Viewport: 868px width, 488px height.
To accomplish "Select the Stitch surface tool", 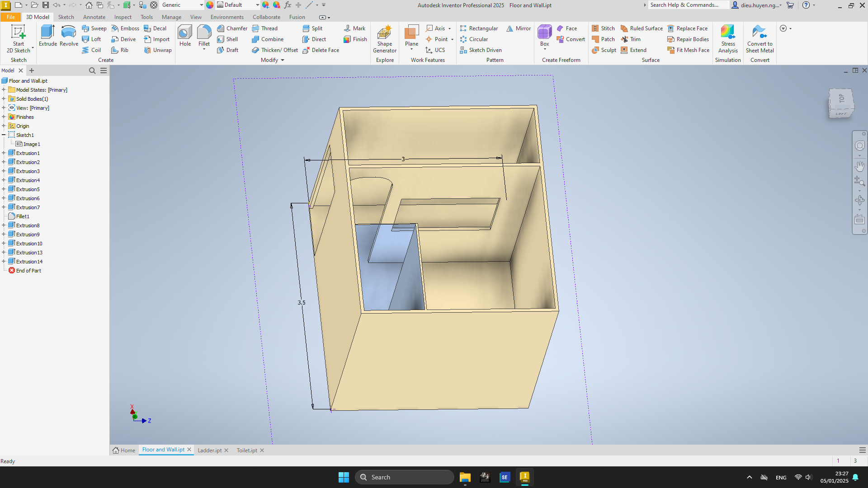I will pos(603,28).
